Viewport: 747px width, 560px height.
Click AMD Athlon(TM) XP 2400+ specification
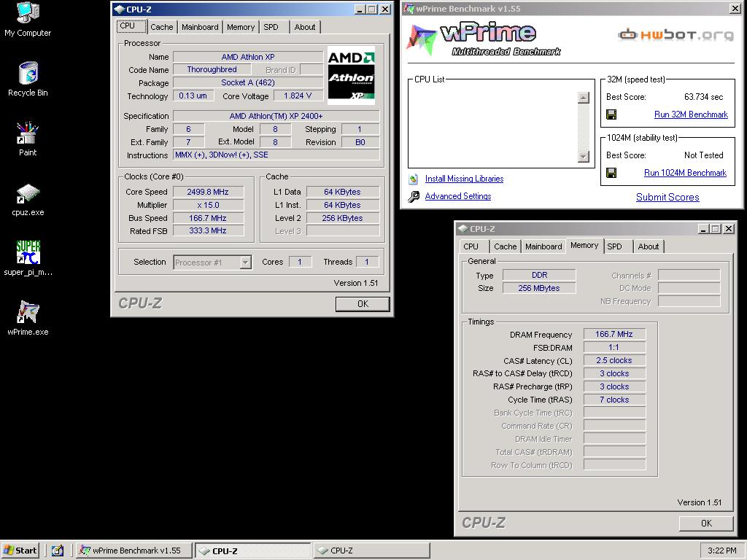(276, 116)
